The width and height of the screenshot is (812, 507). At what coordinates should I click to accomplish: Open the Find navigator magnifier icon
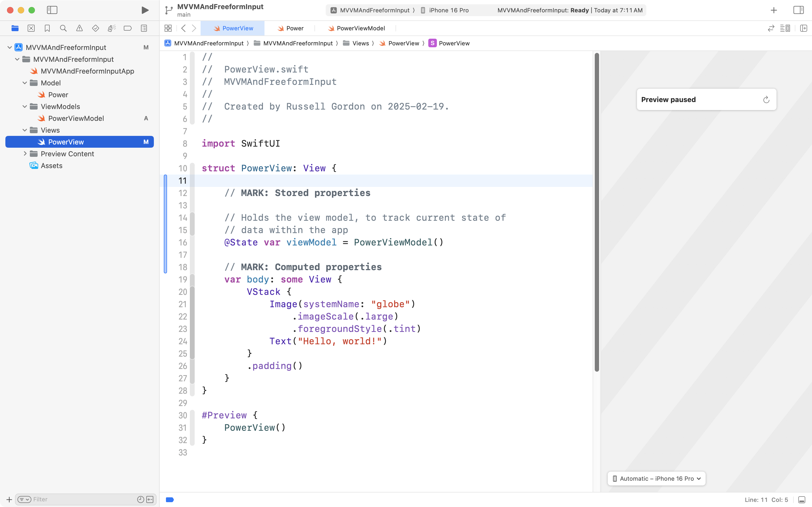coord(63,28)
